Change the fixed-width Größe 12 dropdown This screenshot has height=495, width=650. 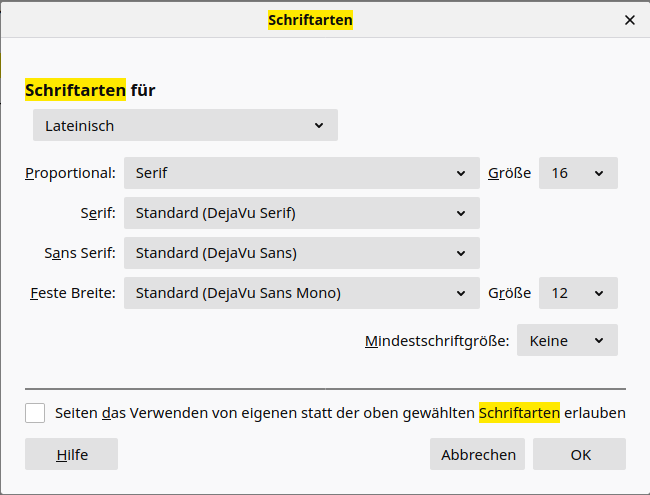click(x=578, y=293)
